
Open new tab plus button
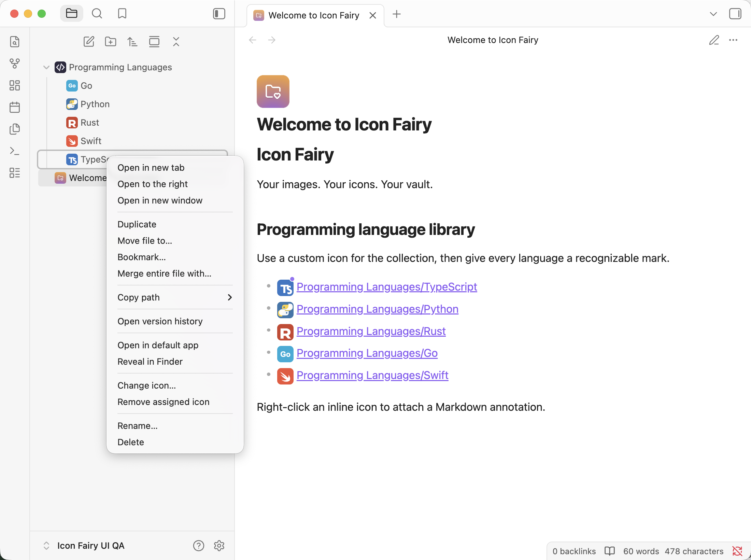(x=397, y=14)
